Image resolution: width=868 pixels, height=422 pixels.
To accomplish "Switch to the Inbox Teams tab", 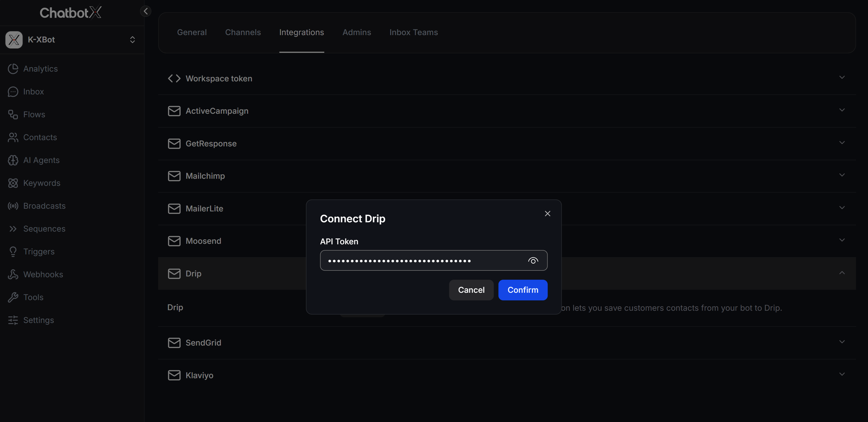I will (414, 32).
